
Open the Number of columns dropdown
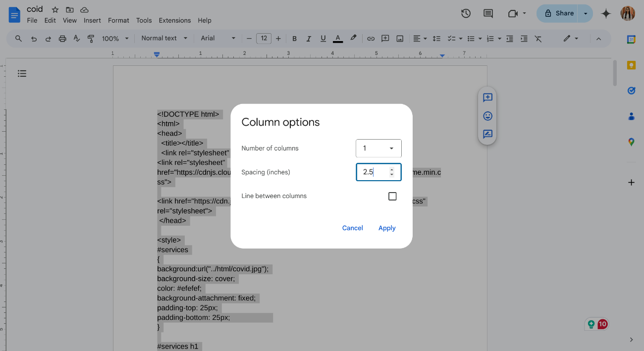coord(378,148)
